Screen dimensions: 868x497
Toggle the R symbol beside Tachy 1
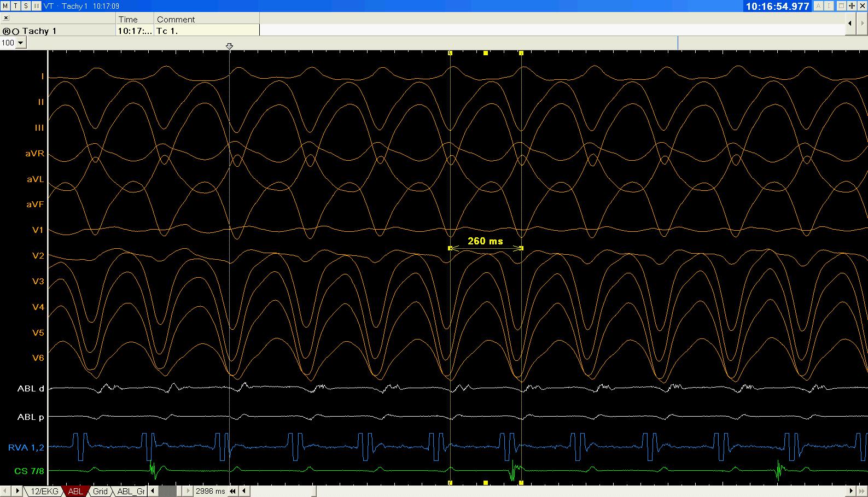tap(7, 31)
